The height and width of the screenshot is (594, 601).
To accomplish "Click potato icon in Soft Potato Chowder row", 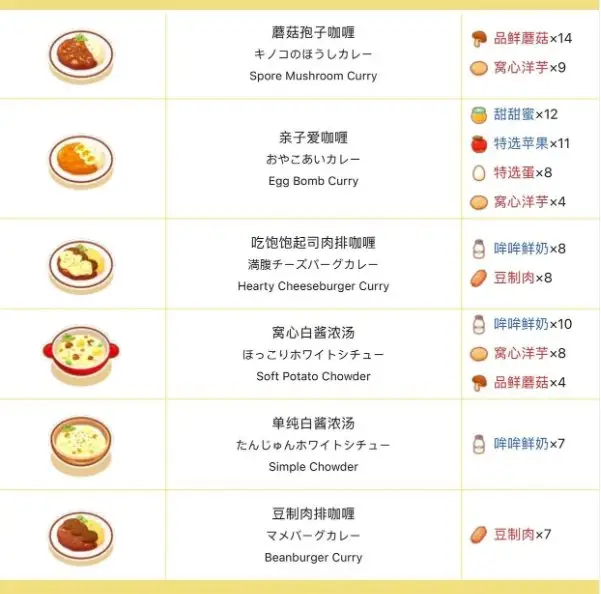I will [480, 354].
